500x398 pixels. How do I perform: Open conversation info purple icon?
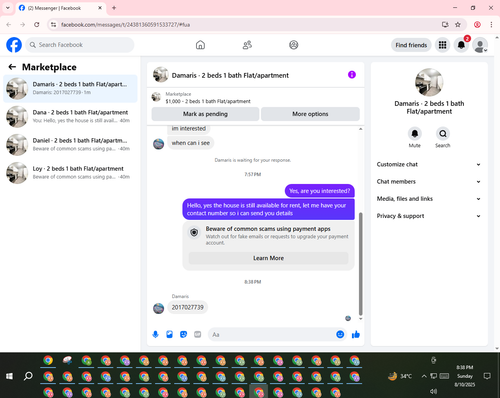click(x=352, y=75)
